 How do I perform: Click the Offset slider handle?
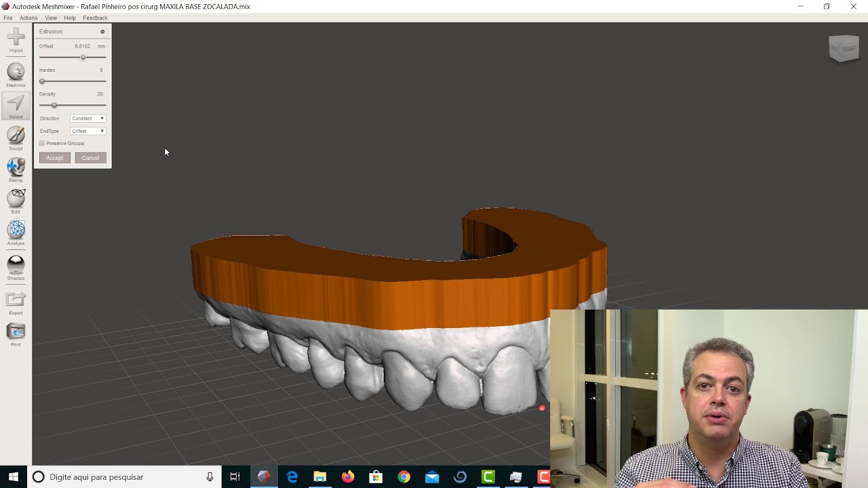click(x=83, y=58)
